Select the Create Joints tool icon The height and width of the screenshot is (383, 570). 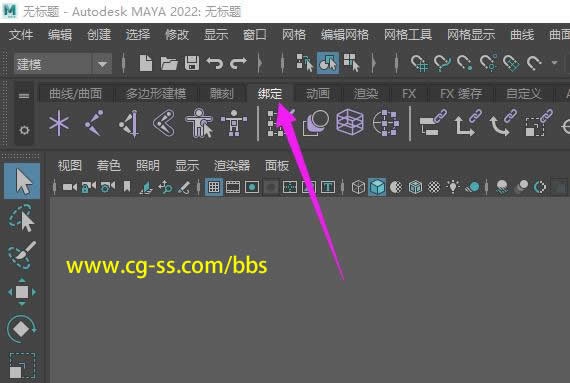coord(94,123)
